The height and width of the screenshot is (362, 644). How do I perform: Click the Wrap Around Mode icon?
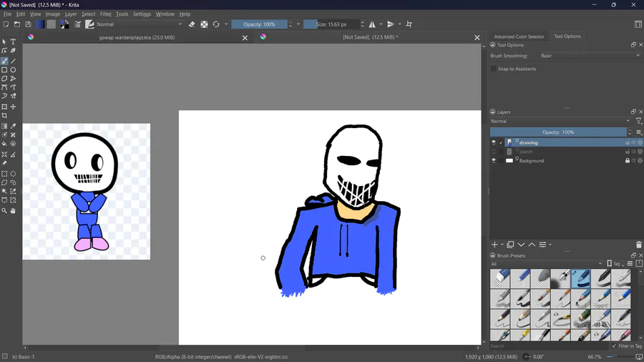coord(409,24)
